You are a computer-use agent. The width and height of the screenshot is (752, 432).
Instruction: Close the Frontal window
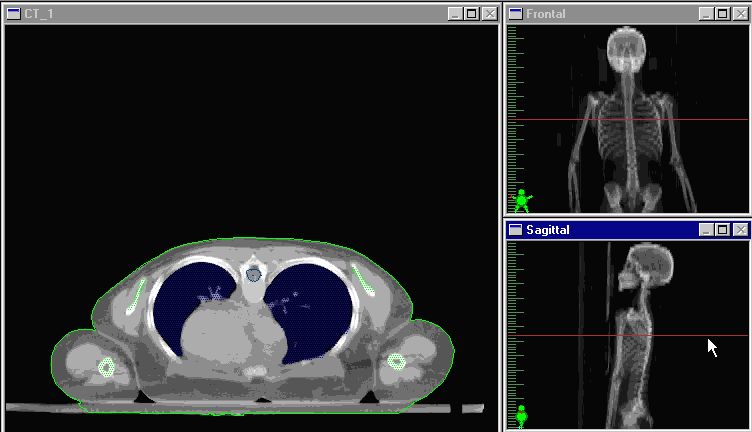coord(740,14)
